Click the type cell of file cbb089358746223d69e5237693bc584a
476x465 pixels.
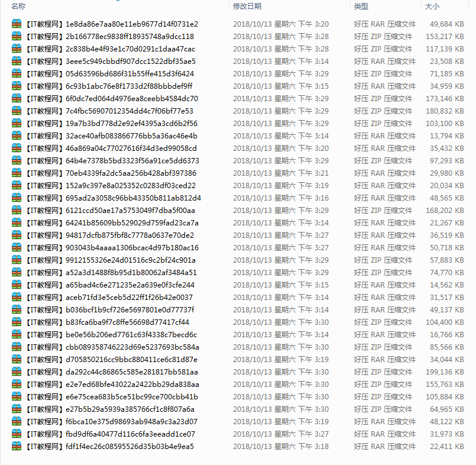384,347
